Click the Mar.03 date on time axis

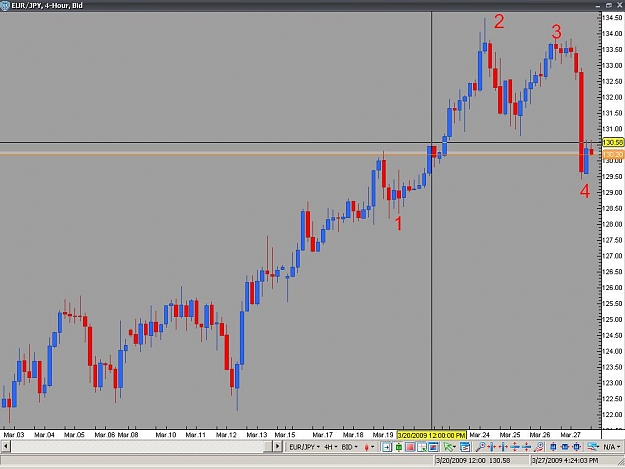click(x=14, y=435)
